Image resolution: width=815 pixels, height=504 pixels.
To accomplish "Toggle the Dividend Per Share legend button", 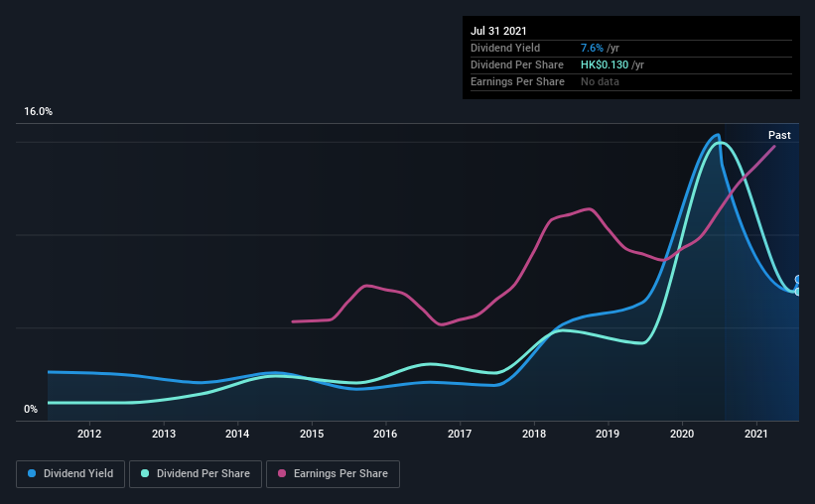I will pyautogui.click(x=200, y=474).
